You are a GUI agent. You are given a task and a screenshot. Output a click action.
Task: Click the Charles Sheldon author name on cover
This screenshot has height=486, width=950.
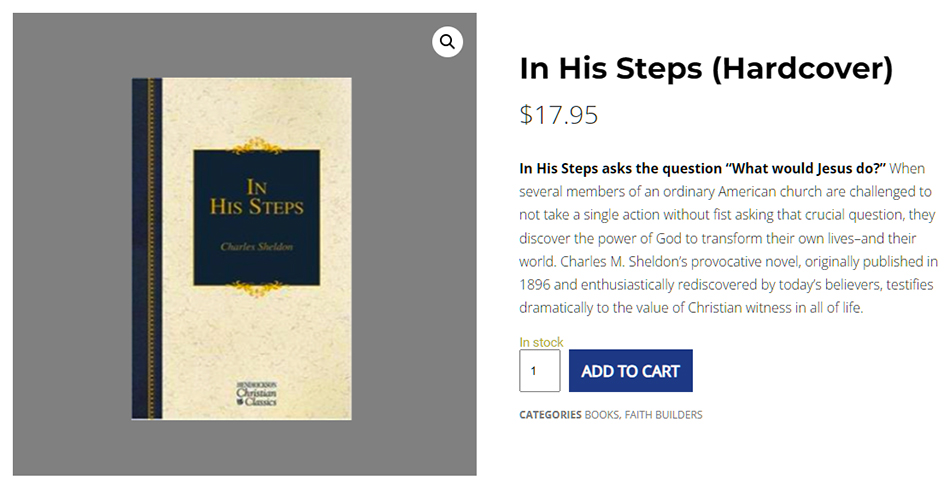[x=257, y=246]
